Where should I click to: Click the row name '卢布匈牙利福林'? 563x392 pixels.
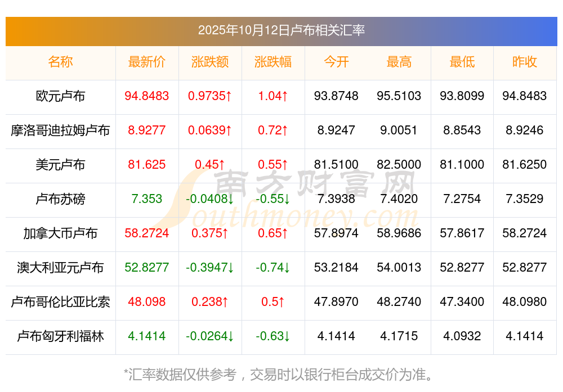click(60, 336)
